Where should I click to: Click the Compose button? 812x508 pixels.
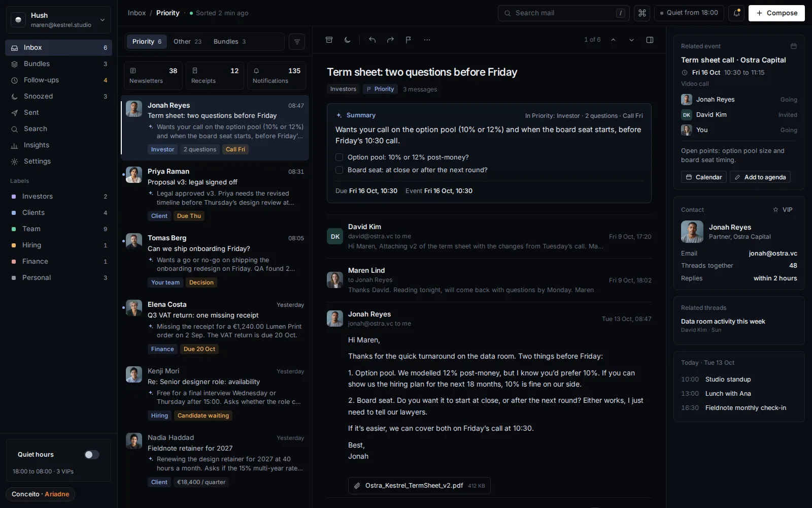point(776,13)
